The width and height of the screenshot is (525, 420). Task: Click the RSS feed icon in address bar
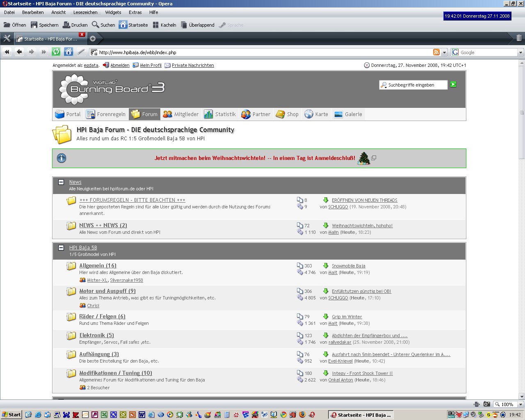[x=436, y=52]
